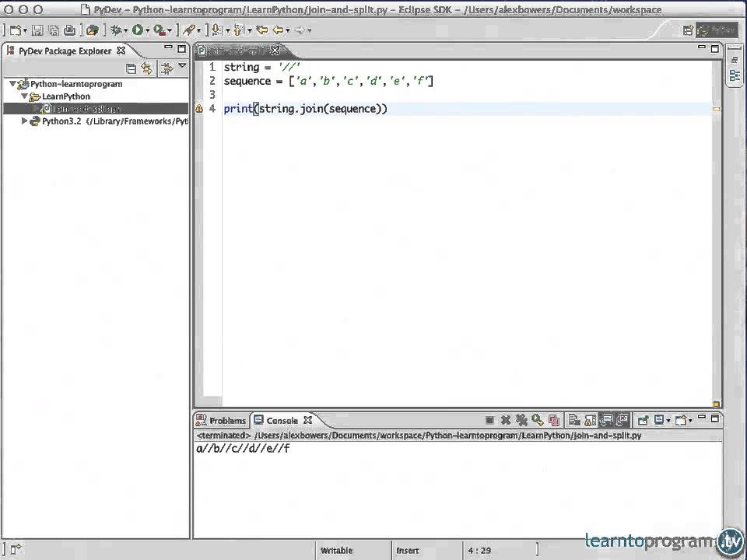Viewport: 747px width, 560px height.
Task: Start debugging with the bug icon
Action: pos(116,30)
